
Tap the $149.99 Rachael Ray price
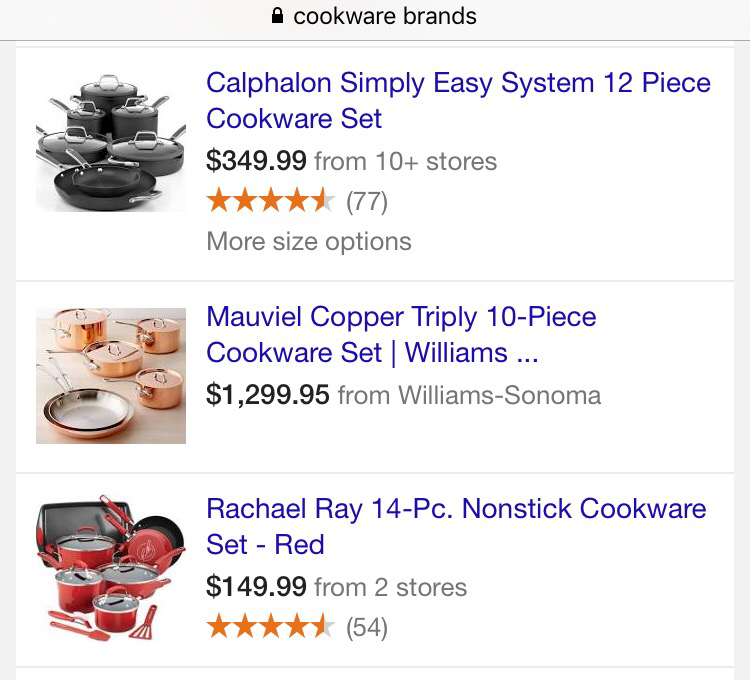tap(255, 587)
